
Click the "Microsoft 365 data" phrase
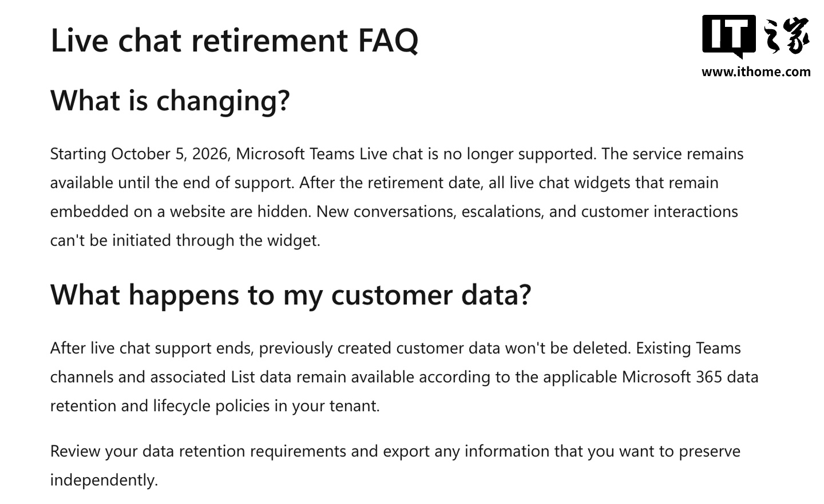point(690,377)
